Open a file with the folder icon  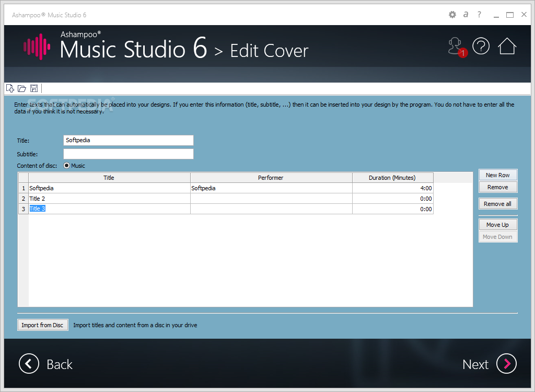pyautogui.click(x=22, y=88)
